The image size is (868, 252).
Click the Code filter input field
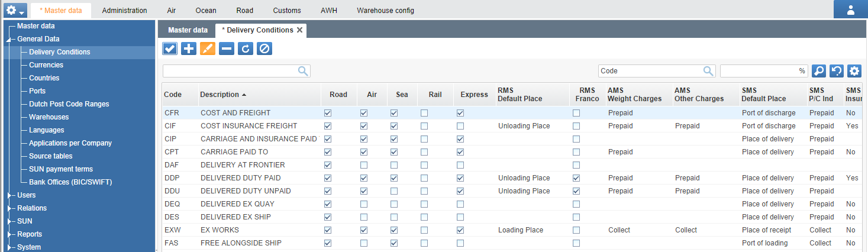click(651, 71)
